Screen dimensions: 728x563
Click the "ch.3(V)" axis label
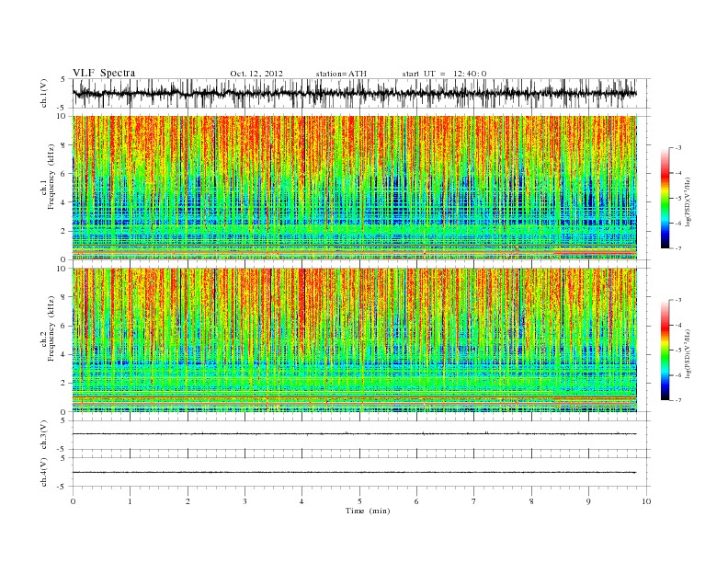(44, 435)
